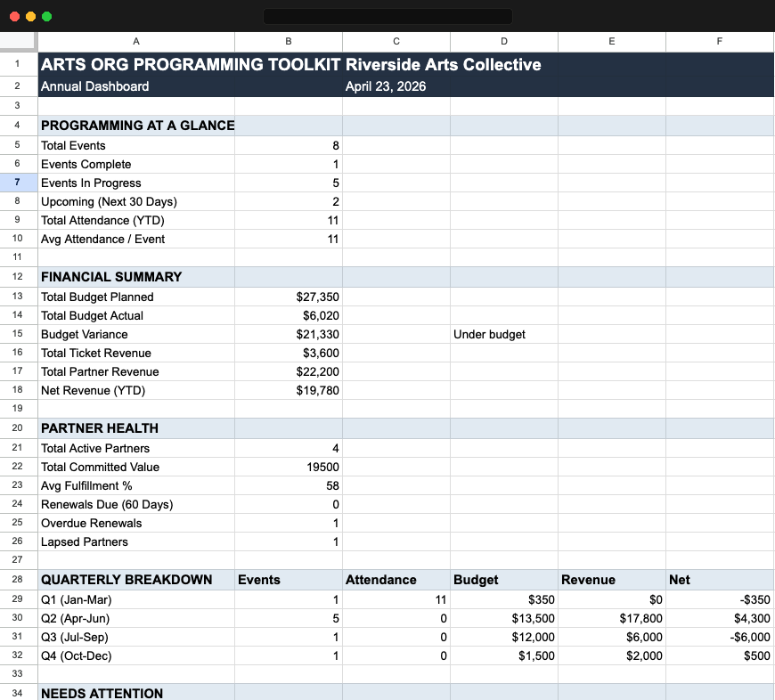Viewport: 775px width, 700px height.
Task: Select column B header
Action: 289,42
